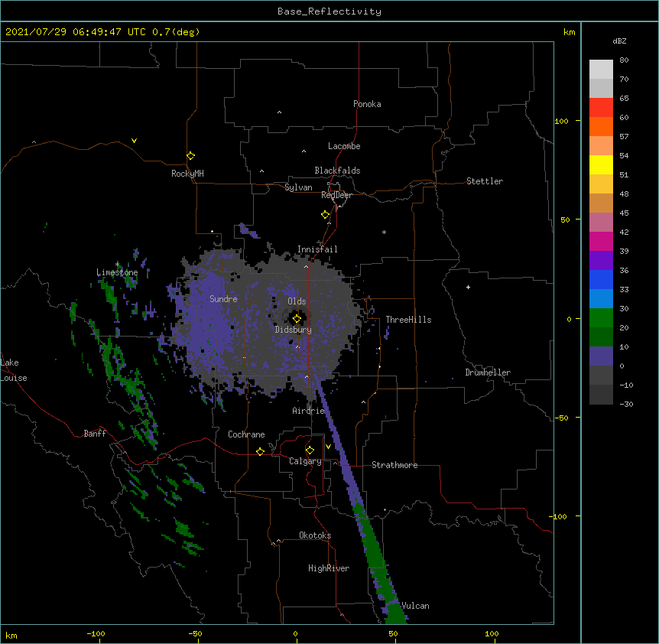
Task: Click the Innisfail city label
Action: tap(317, 249)
